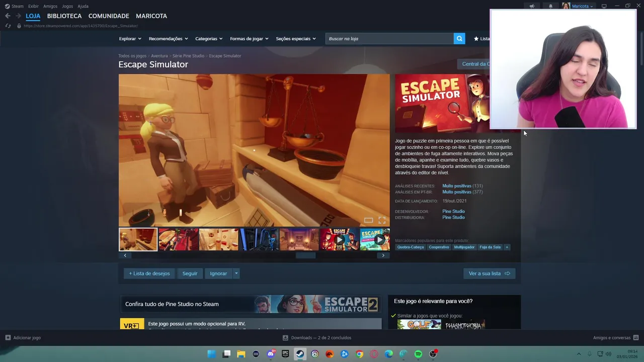Open the Ajuda menu
Screen dimensions: 644x362
pos(83,6)
